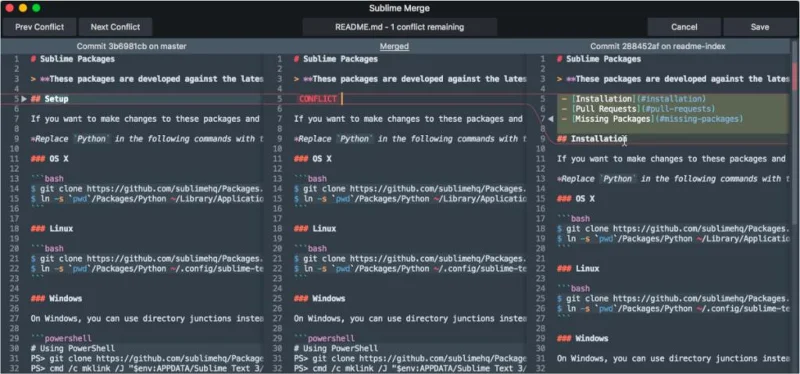Click '### Linux' heading in the Merged pane
This screenshot has height=374, width=800.
click(315, 229)
